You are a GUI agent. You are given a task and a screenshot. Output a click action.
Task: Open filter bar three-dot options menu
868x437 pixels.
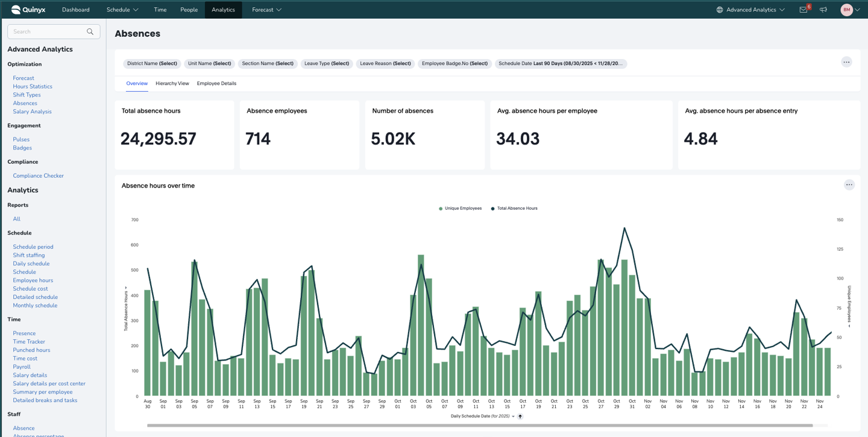click(846, 62)
